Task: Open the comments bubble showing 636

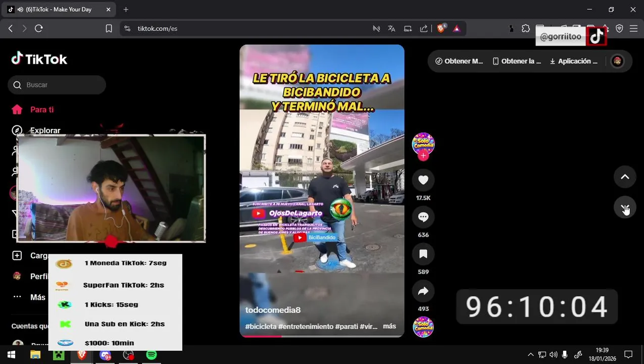Action: click(x=423, y=217)
